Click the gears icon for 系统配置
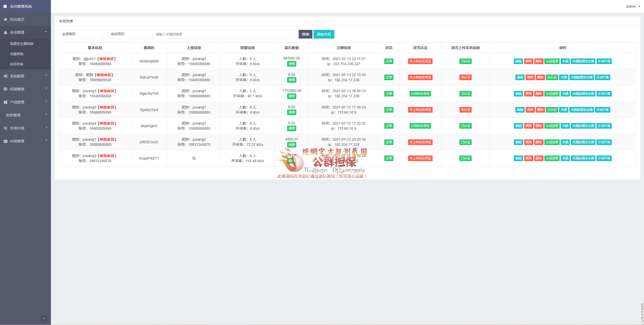Viewport: 644px width, 325px height. pos(5,76)
